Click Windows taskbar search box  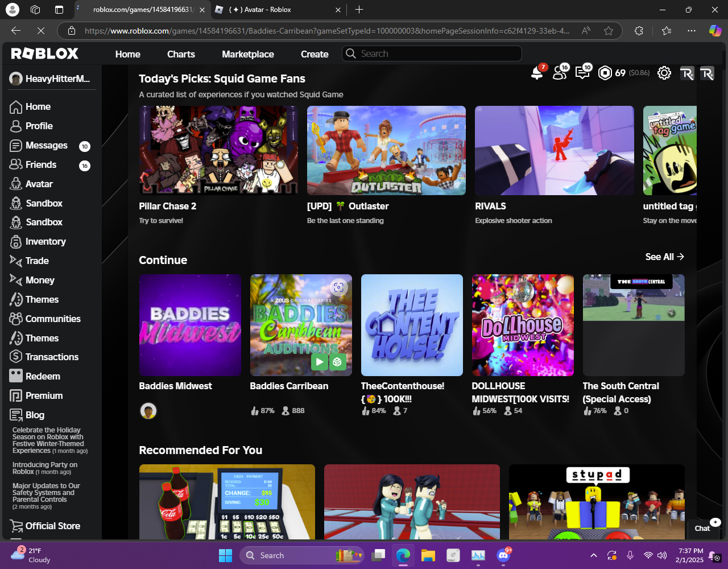(301, 555)
